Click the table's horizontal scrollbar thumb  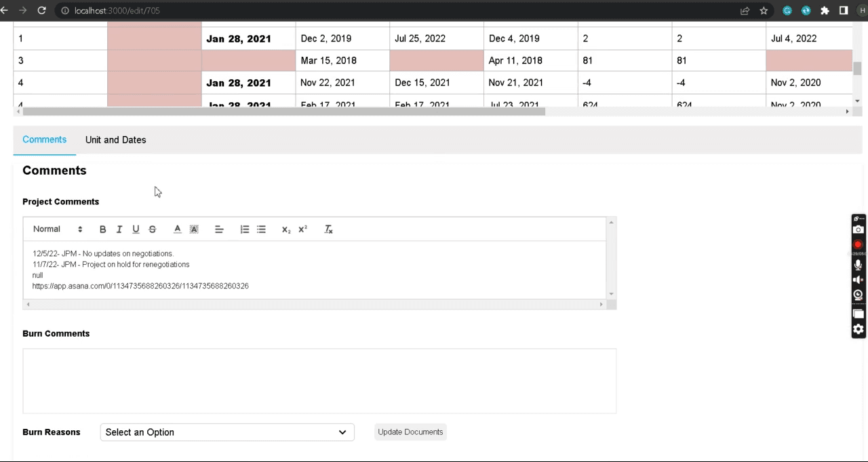click(284, 111)
